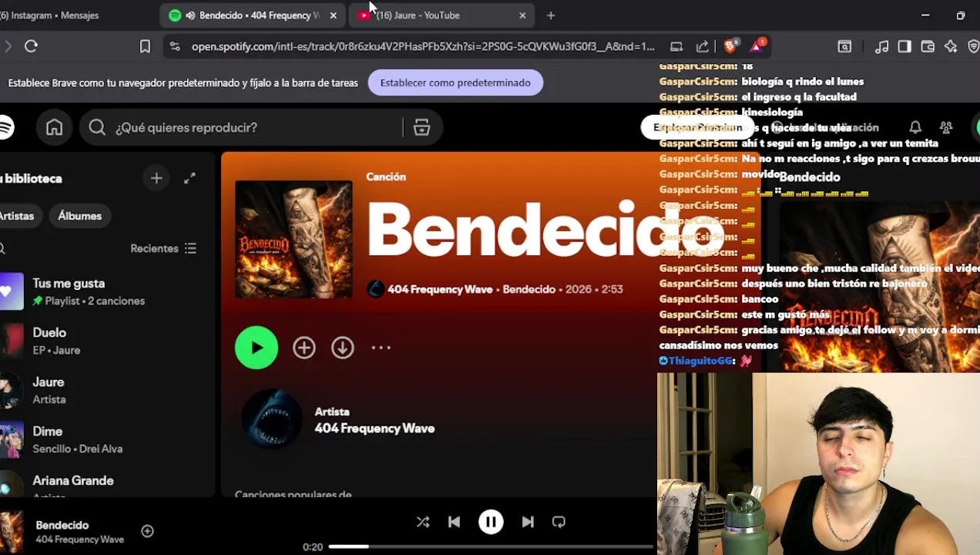Search within library using magnifier
The height and width of the screenshot is (555, 980).
pyautogui.click(x=2, y=248)
